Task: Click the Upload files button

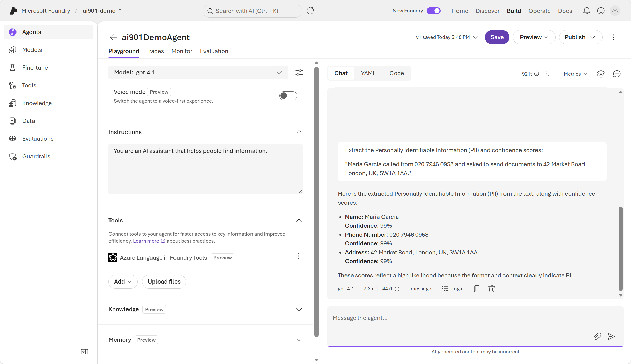Action: (164, 282)
